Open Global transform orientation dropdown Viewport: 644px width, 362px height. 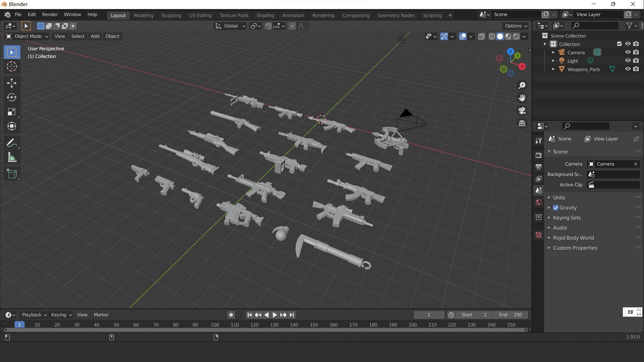coord(230,26)
